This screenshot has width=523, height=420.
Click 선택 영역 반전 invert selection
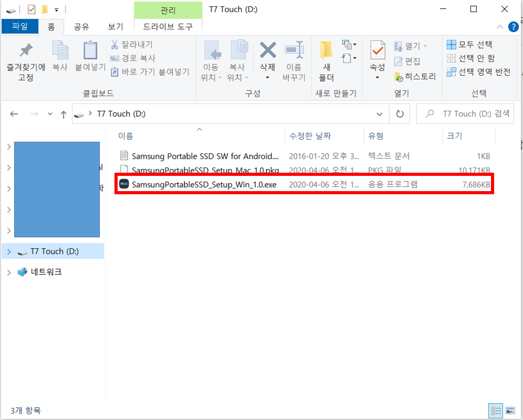point(479,72)
